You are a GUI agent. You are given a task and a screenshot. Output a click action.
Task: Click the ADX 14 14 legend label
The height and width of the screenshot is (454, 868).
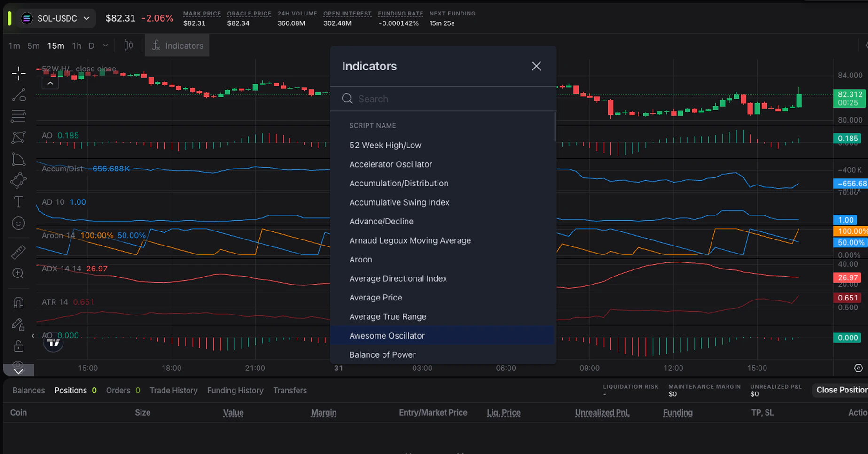point(61,269)
